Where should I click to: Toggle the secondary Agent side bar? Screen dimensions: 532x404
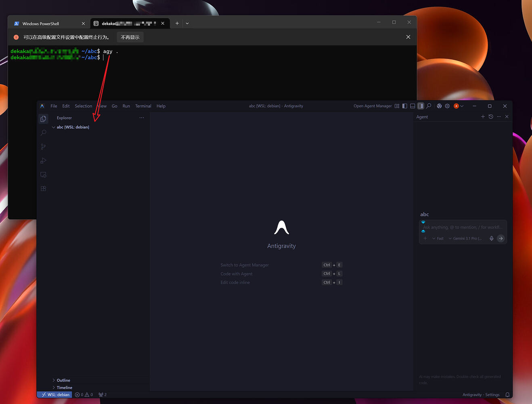coord(421,106)
